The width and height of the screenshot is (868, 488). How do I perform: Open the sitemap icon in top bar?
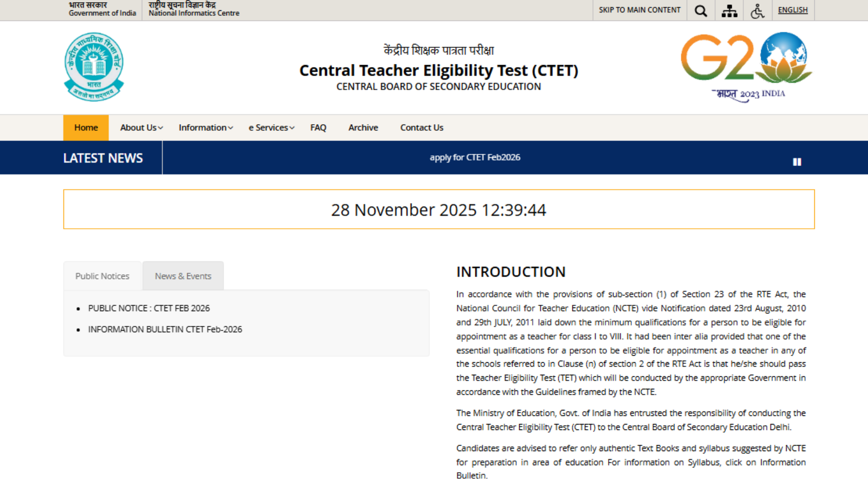729,11
